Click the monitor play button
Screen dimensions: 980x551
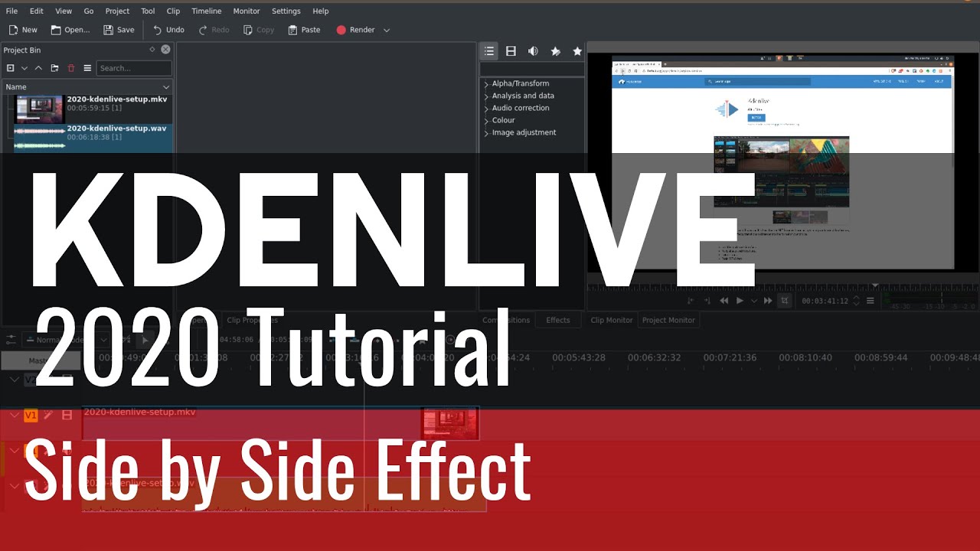click(x=740, y=301)
